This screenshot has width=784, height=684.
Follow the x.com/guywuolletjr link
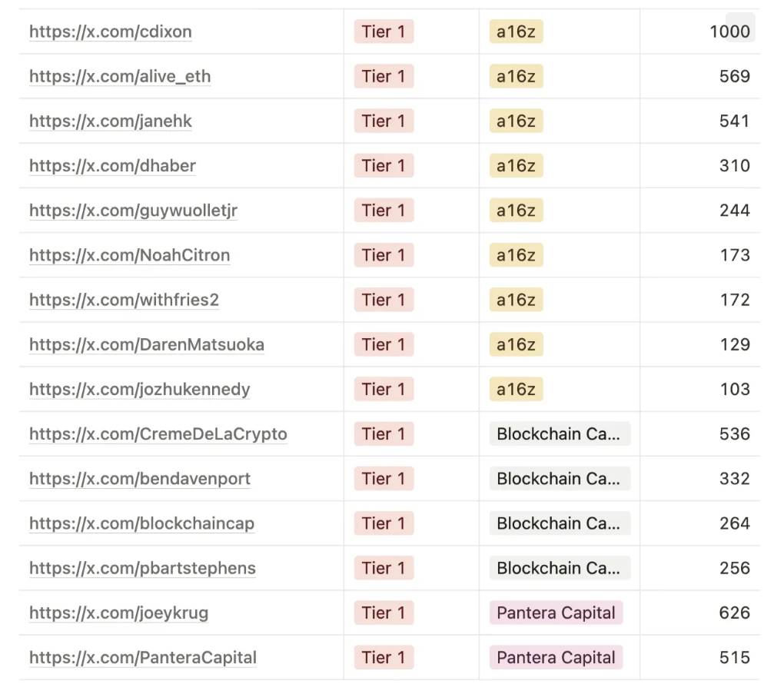point(133,211)
